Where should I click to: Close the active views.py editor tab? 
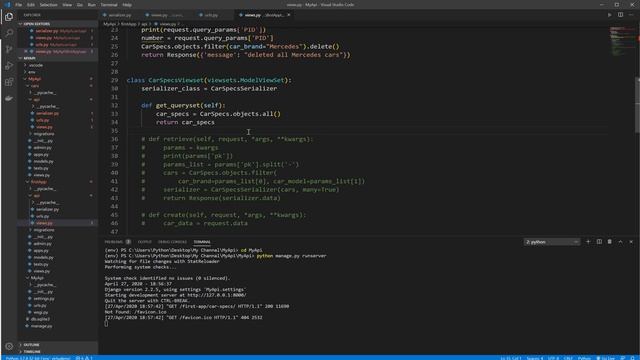(289, 15)
